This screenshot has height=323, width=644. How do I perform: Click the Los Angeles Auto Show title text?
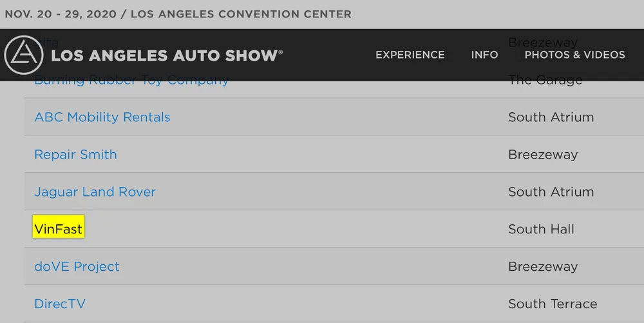tap(167, 55)
